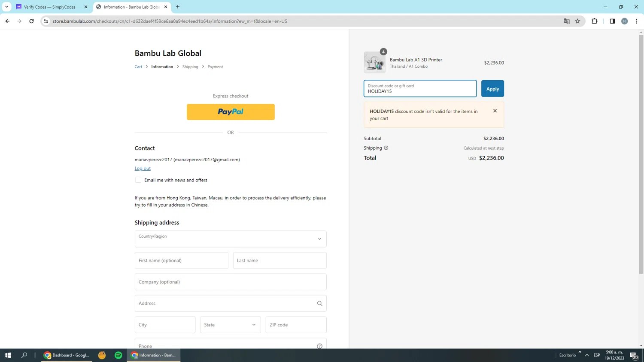Show hidden system tray icons
644x362 pixels.
pos(587,355)
